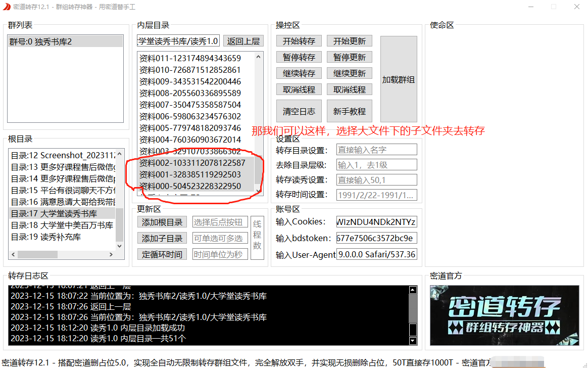
Task: Focus the 时间单位为秒 field
Action: click(220, 254)
